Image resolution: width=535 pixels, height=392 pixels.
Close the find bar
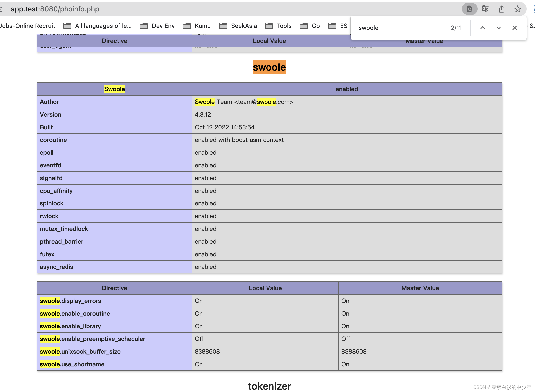[514, 28]
